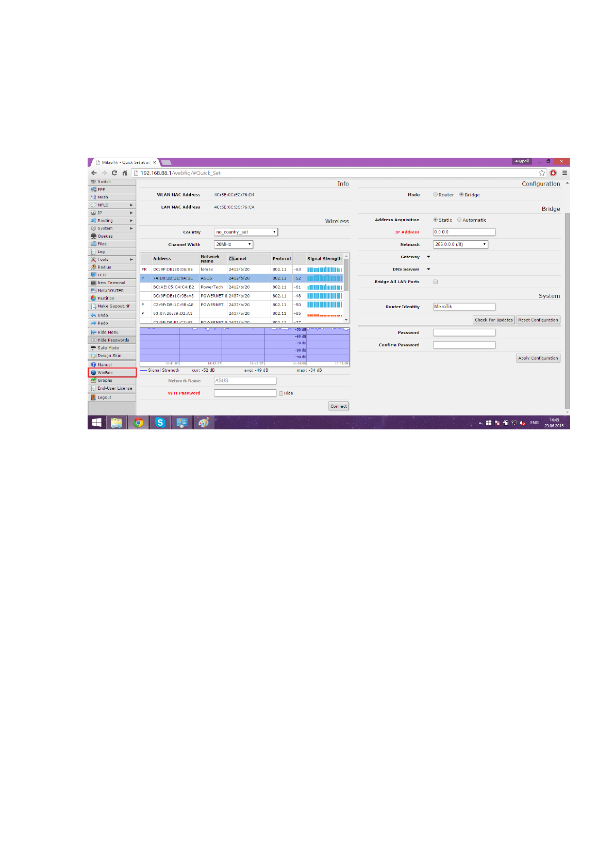Open the Radius menu item
Viewport: 614px width, 868px height.
tap(112, 267)
